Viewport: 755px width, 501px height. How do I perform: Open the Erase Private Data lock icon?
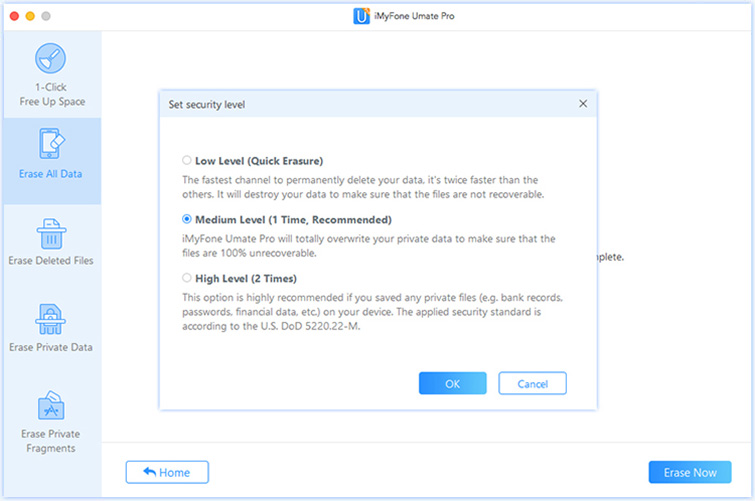pos(51,319)
